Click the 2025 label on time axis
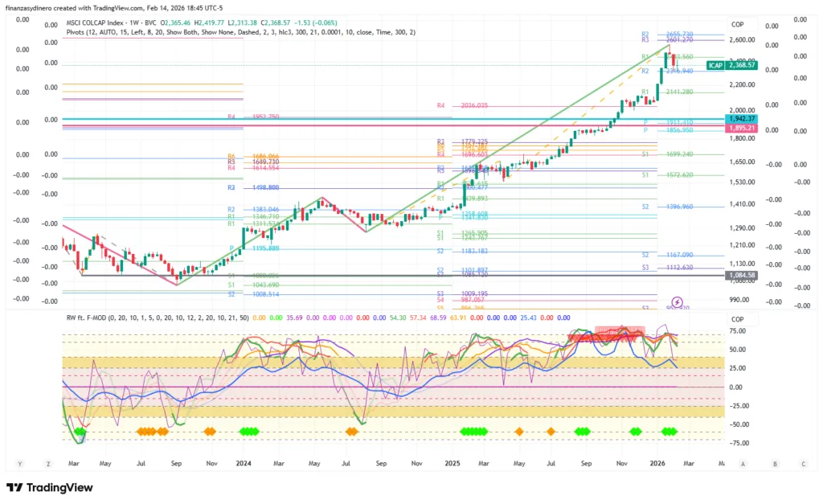The height and width of the screenshot is (504, 823). click(452, 464)
